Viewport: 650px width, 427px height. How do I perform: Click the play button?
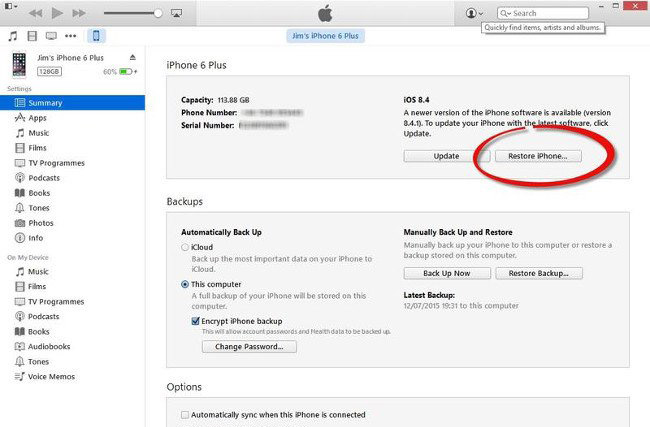point(57,13)
